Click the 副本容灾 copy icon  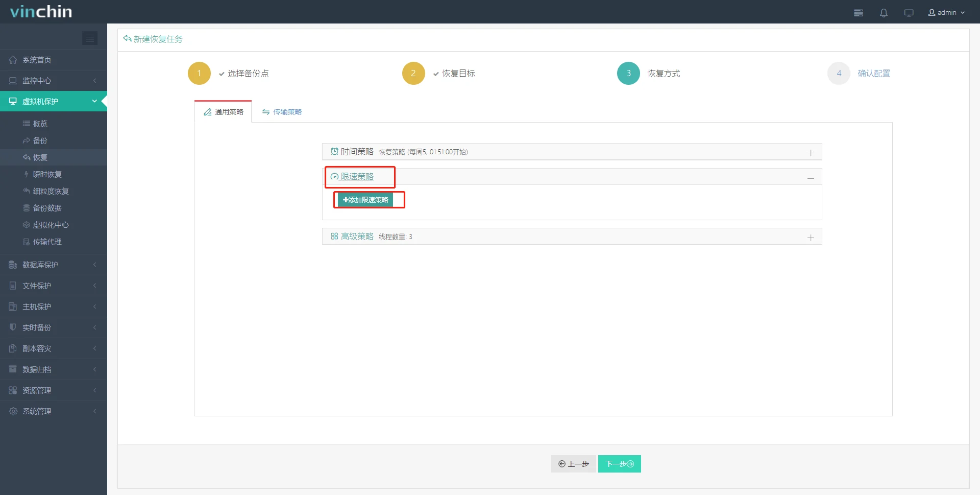tap(13, 348)
